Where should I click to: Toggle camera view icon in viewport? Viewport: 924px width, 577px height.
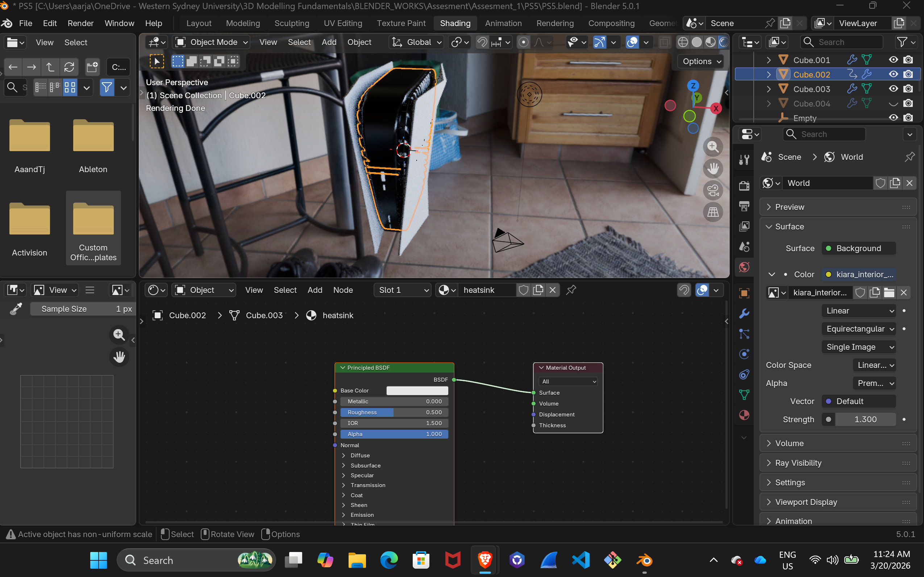[713, 190]
